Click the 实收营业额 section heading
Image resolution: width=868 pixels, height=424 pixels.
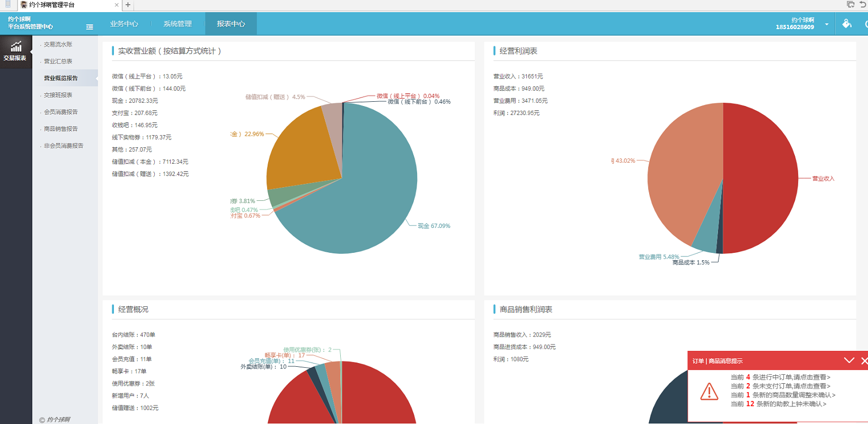point(170,51)
